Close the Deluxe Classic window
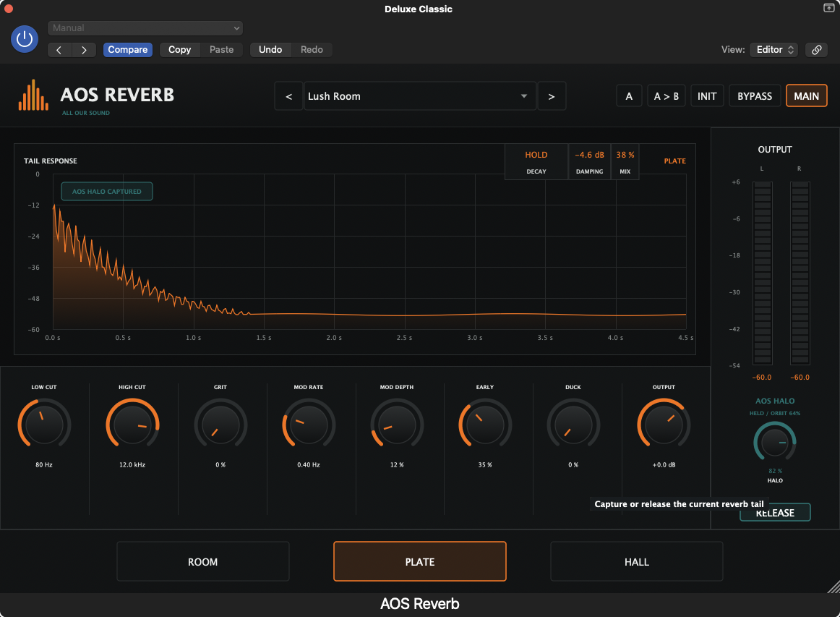 (8, 9)
